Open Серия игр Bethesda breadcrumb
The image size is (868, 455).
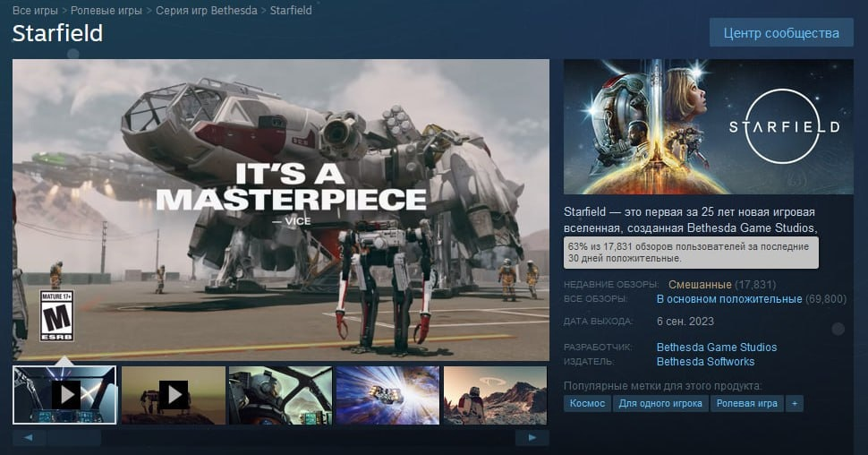tap(207, 11)
